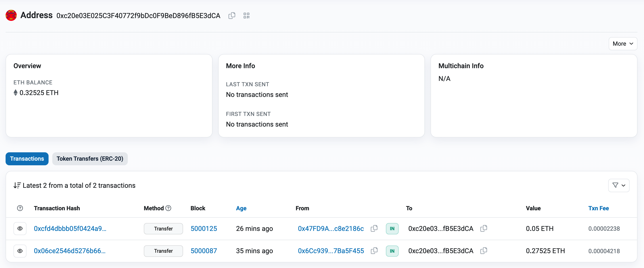
Task: Open the address QR code
Action: (246, 16)
